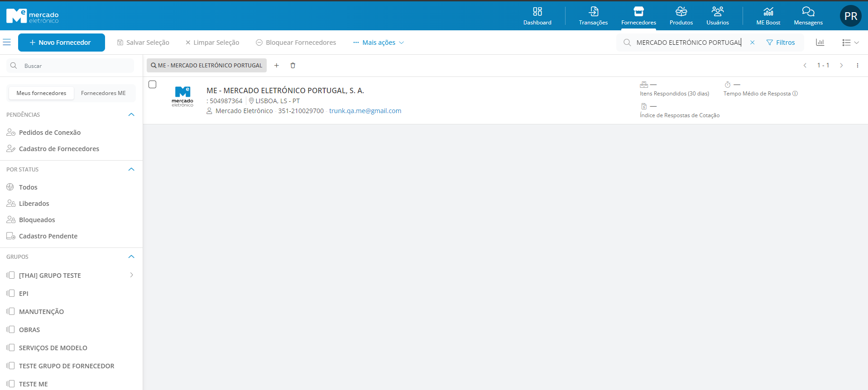
Task: Check the MANUTENÇÃO group
Action: 10,311
